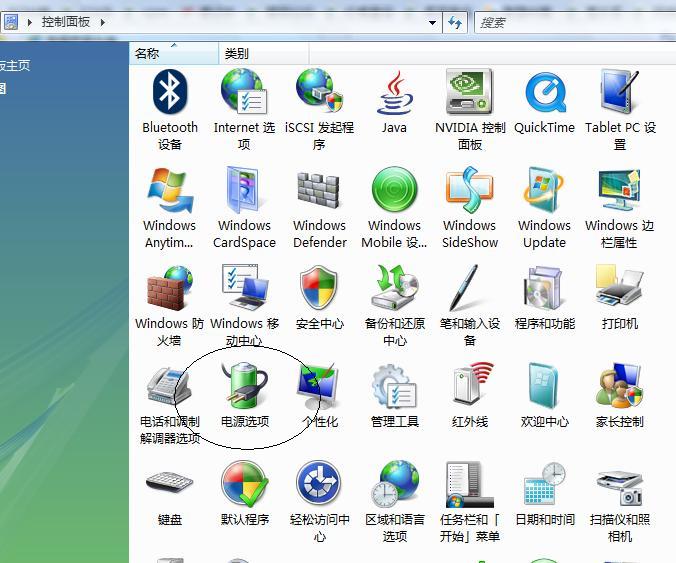
Task: Click the refresh button beside address bar
Action: click(x=455, y=22)
